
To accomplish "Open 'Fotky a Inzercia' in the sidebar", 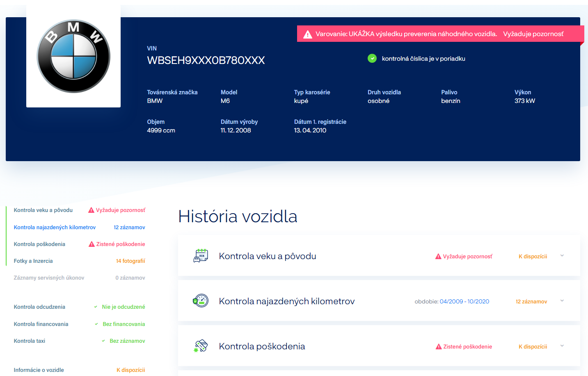I will pos(33,261).
